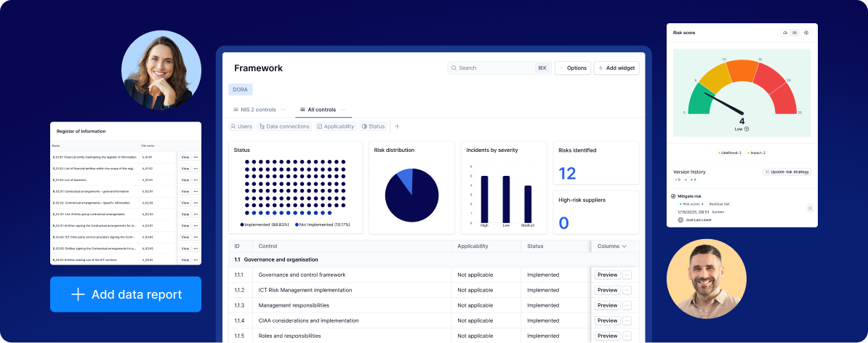Click the Update risk strategy button

(787, 171)
